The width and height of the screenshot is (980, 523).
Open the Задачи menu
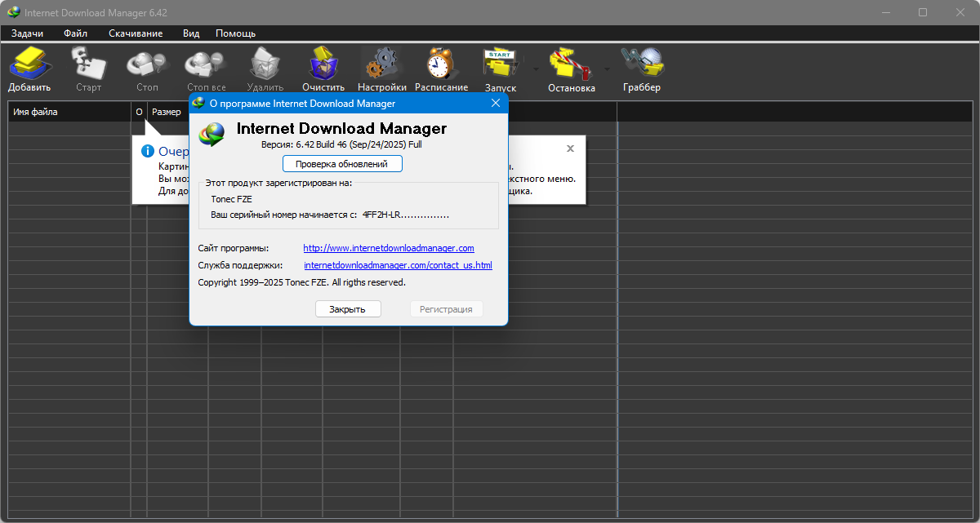(27, 33)
